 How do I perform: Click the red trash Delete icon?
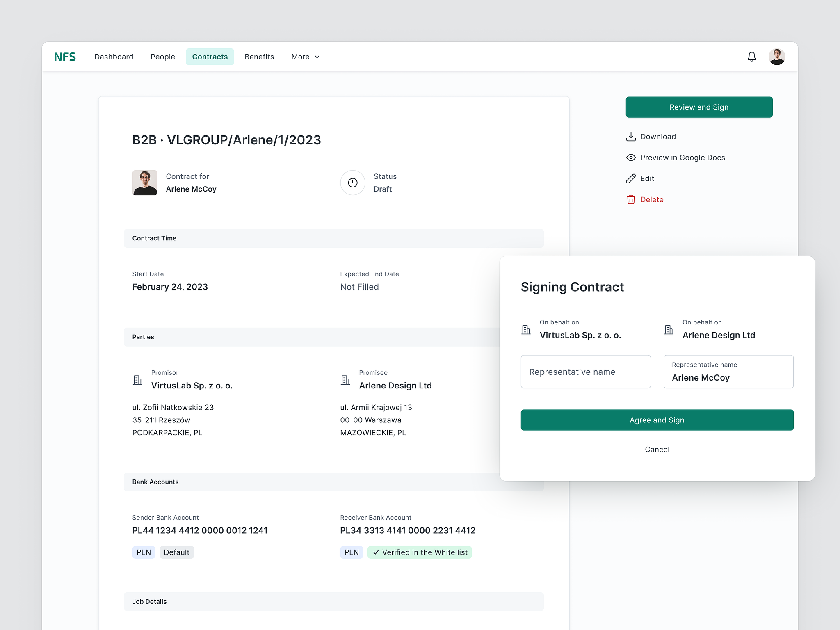pos(631,200)
